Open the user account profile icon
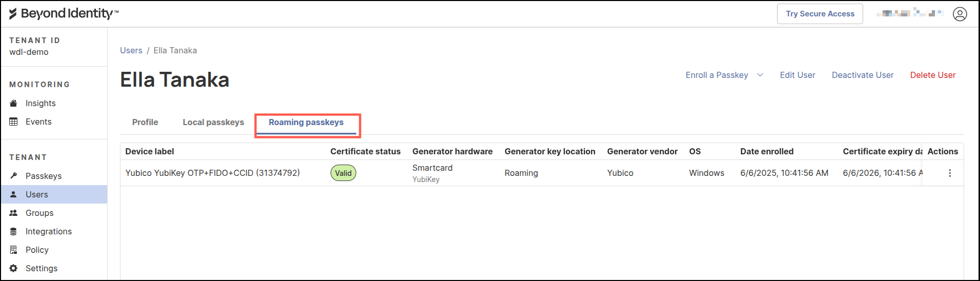This screenshot has width=980, height=281. (959, 14)
